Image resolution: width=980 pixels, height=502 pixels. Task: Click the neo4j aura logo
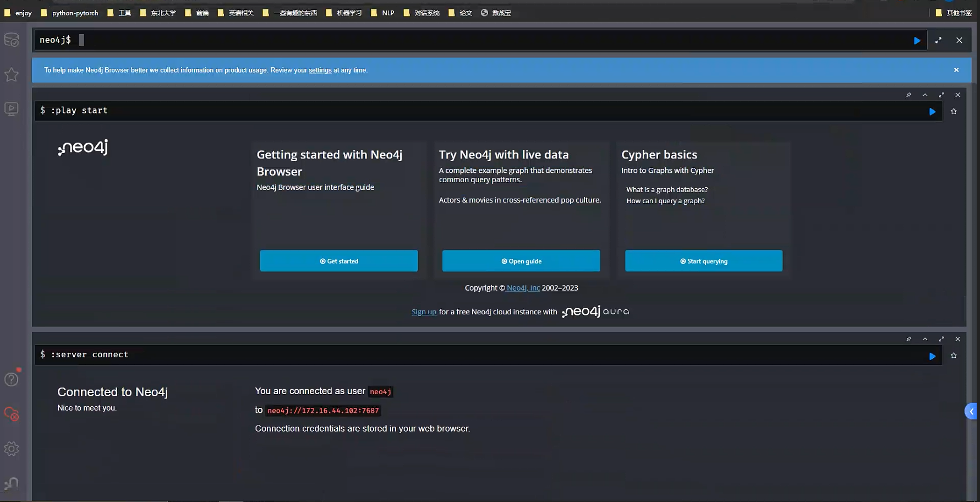pyautogui.click(x=595, y=312)
